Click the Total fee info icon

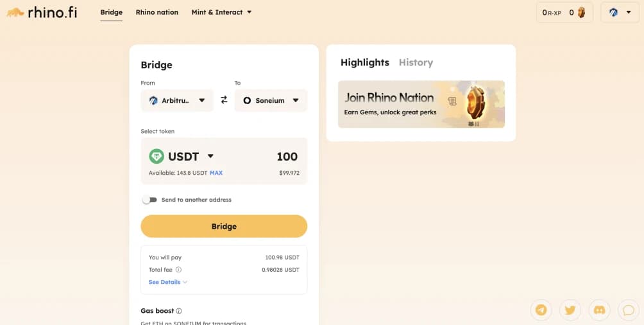pos(178,270)
